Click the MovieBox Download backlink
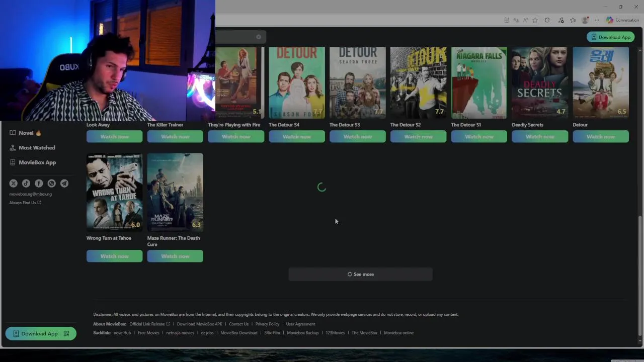This screenshot has width=644, height=362. pyautogui.click(x=239, y=333)
